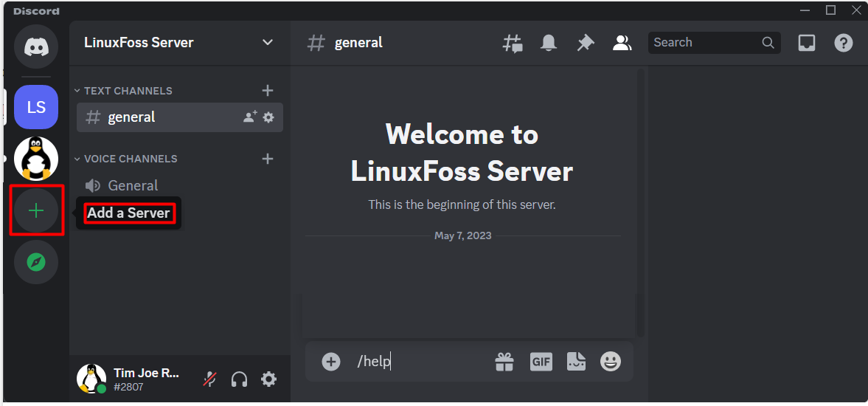Select the general text channel
The height and width of the screenshot is (406, 868).
click(180, 117)
